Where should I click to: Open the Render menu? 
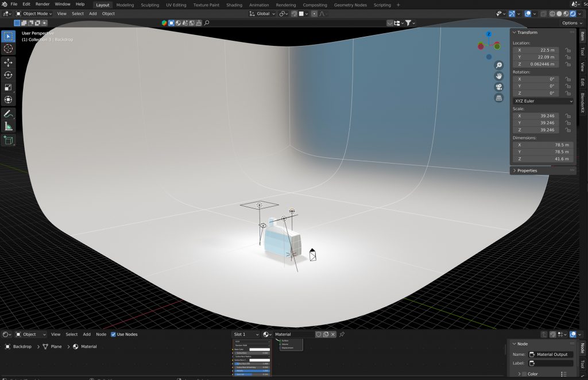(x=41, y=4)
